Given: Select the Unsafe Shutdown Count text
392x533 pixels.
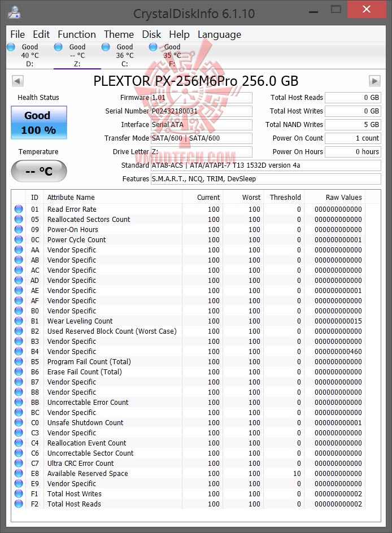Looking at the screenshot, I should point(85,422).
